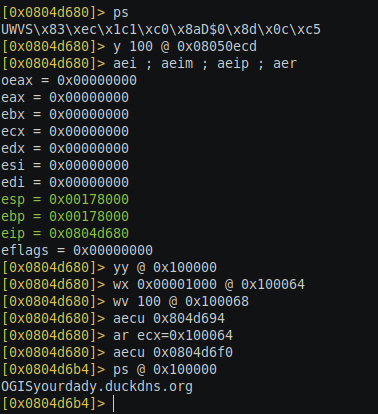Viewport: 378px width, 414px height.
Task: Select the eip register value 0x0804d680
Action: tap(89, 233)
